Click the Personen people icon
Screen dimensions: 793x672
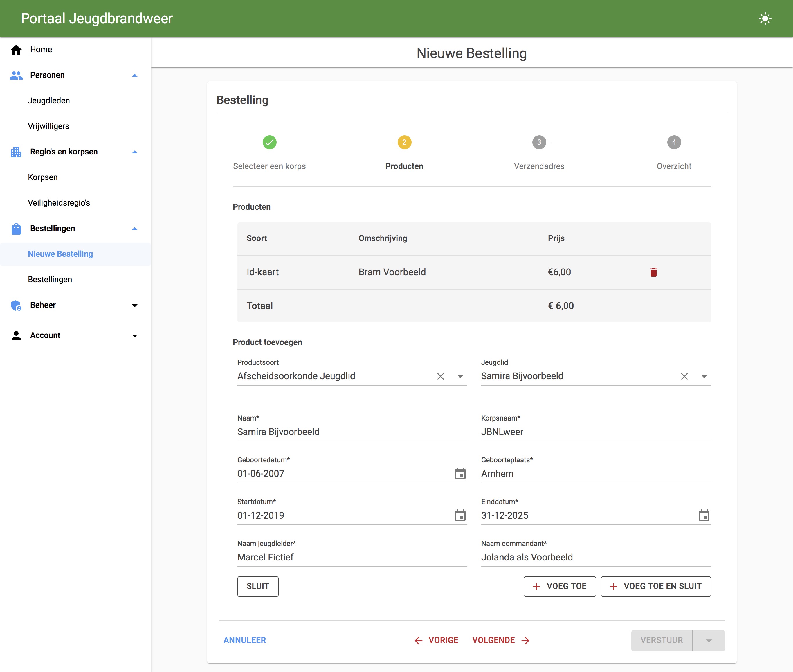click(16, 75)
